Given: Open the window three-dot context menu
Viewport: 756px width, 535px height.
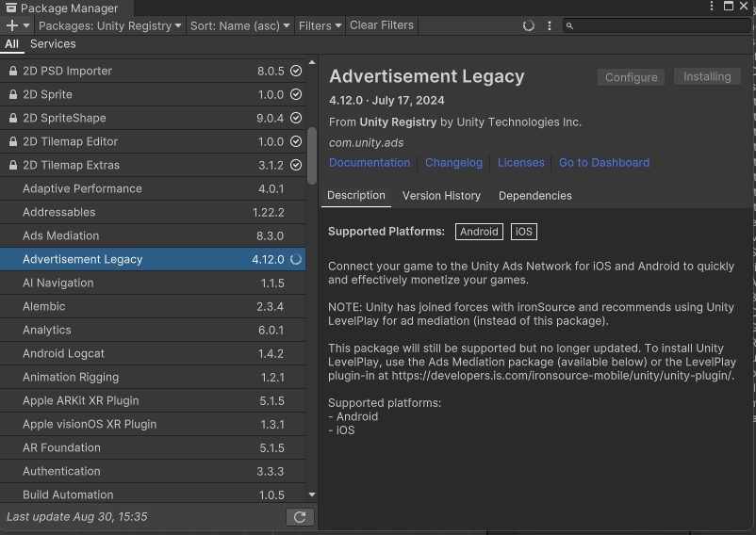Looking at the screenshot, I should pos(712,6).
